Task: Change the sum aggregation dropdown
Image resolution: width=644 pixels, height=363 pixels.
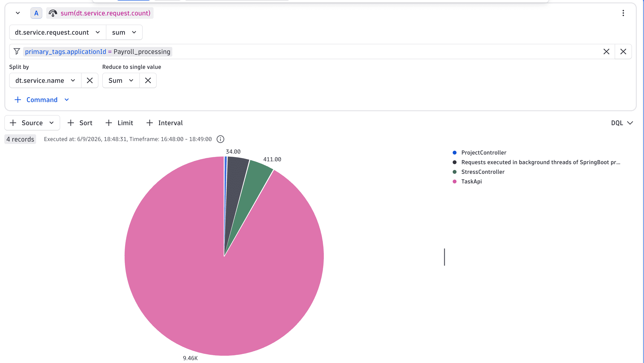Action: tap(124, 32)
